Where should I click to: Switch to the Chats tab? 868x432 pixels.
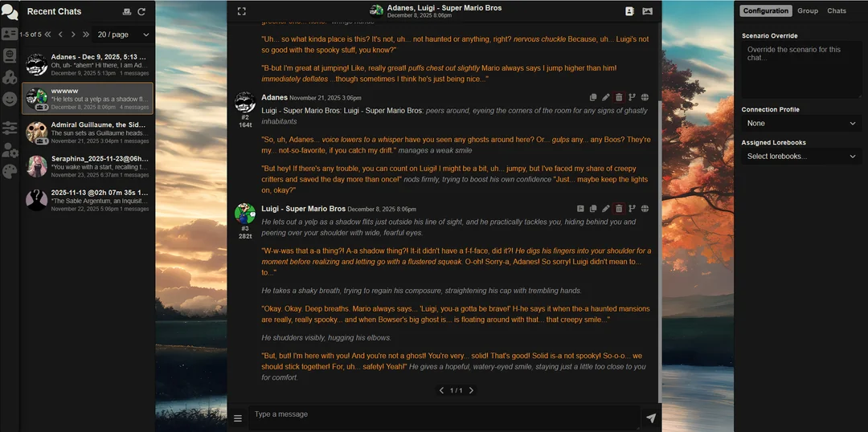pos(837,10)
